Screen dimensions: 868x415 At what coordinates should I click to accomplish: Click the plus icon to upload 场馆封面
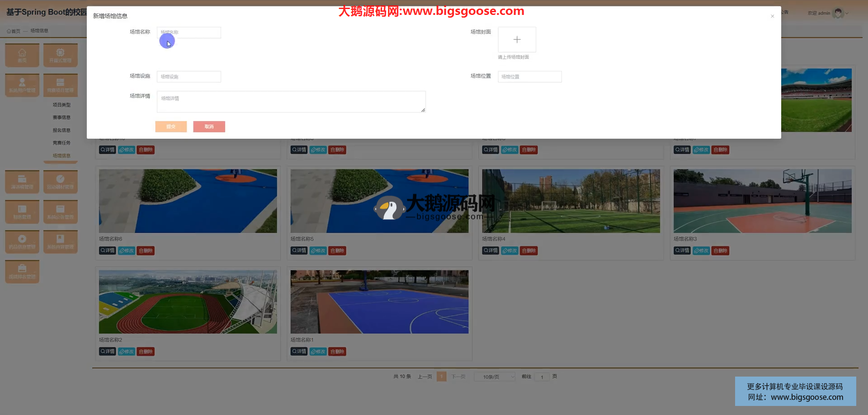pos(517,40)
